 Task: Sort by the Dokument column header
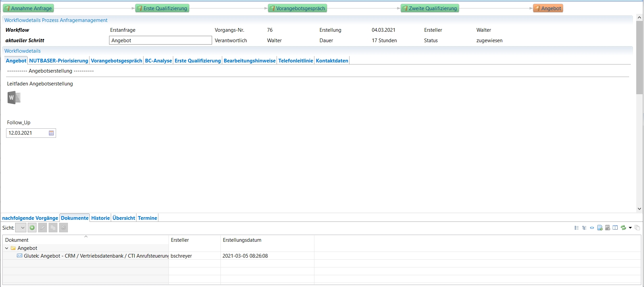click(x=86, y=240)
